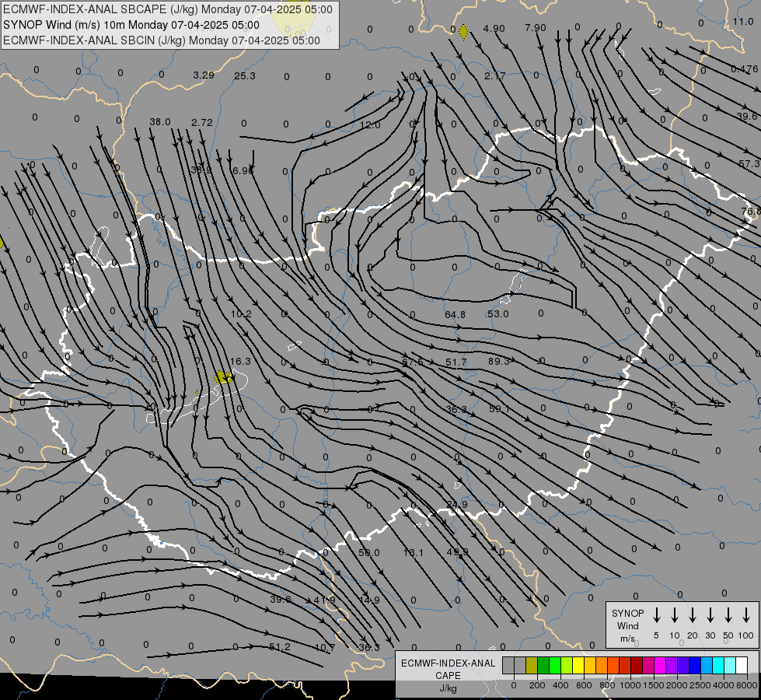
Task: Click the 50 m/s wind arrow in legend
Action: tap(728, 615)
